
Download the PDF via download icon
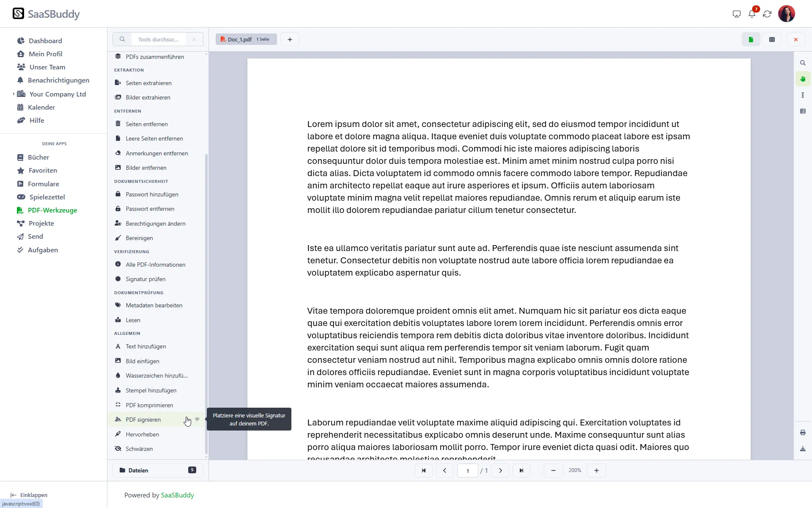803,449
